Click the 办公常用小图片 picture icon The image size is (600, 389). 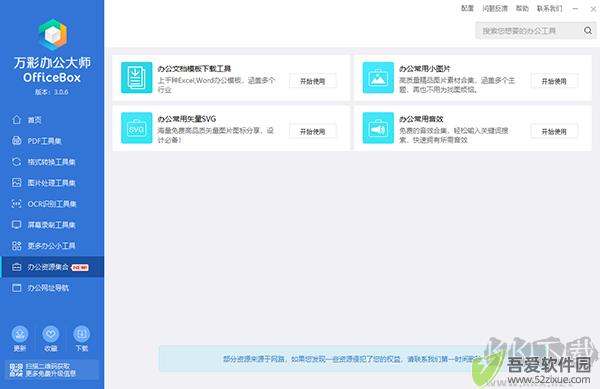click(378, 78)
